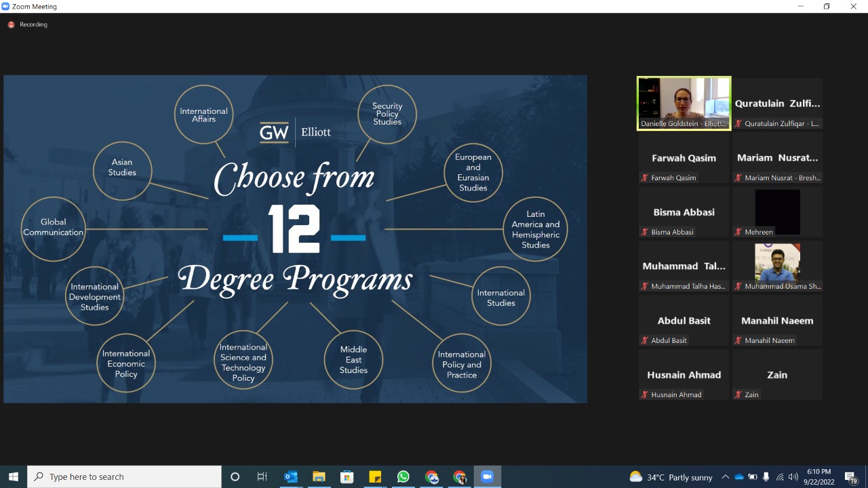
Task: Select Danielle Goldstein's video tile
Action: 684,103
